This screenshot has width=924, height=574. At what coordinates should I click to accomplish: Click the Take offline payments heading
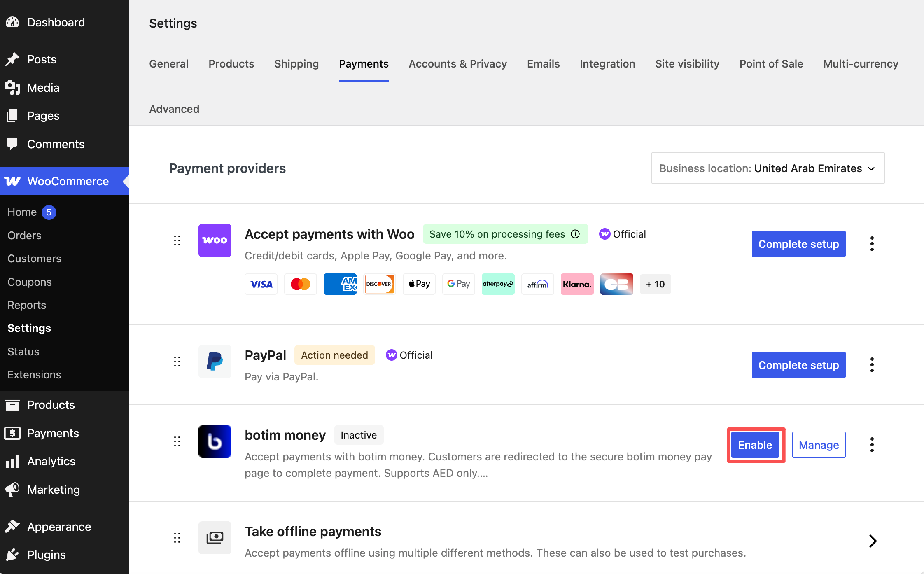(x=313, y=531)
